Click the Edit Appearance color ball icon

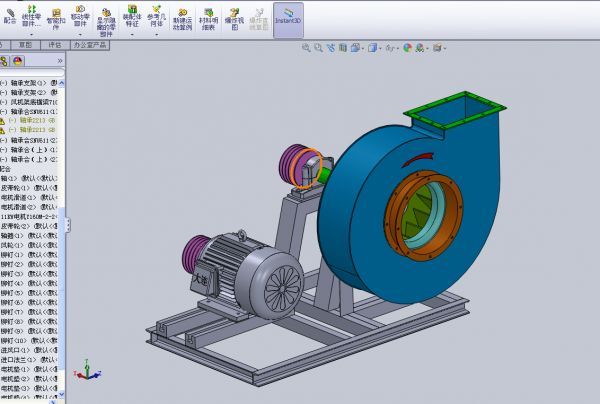408,48
